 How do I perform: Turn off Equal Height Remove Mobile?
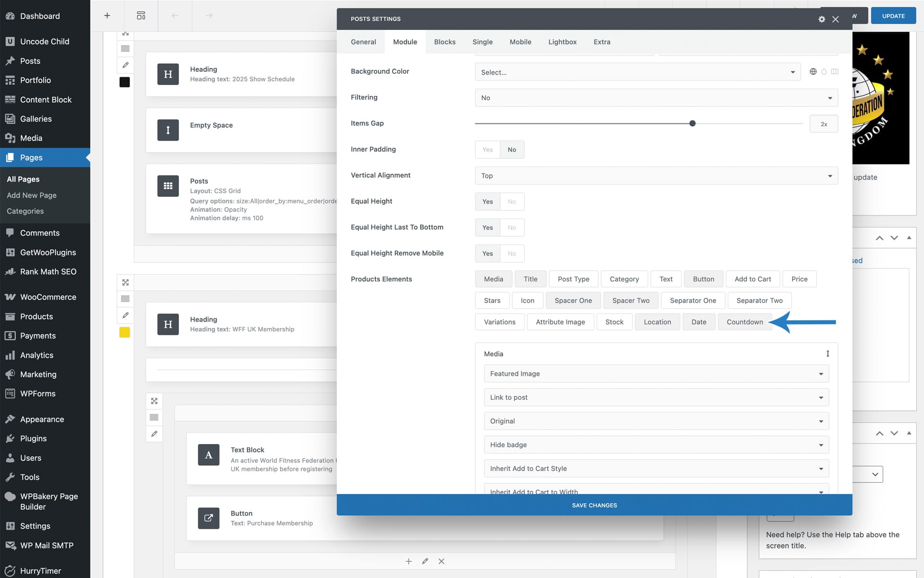512,254
